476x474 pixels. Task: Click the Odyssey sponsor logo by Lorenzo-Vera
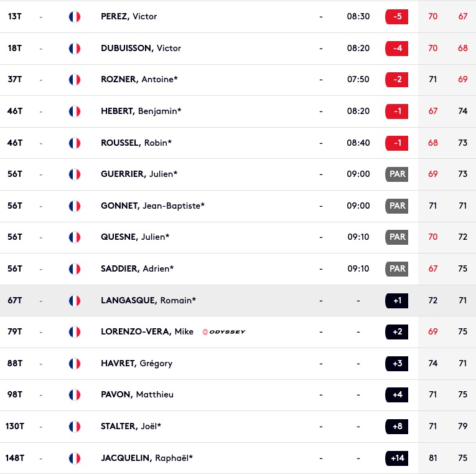point(224,332)
